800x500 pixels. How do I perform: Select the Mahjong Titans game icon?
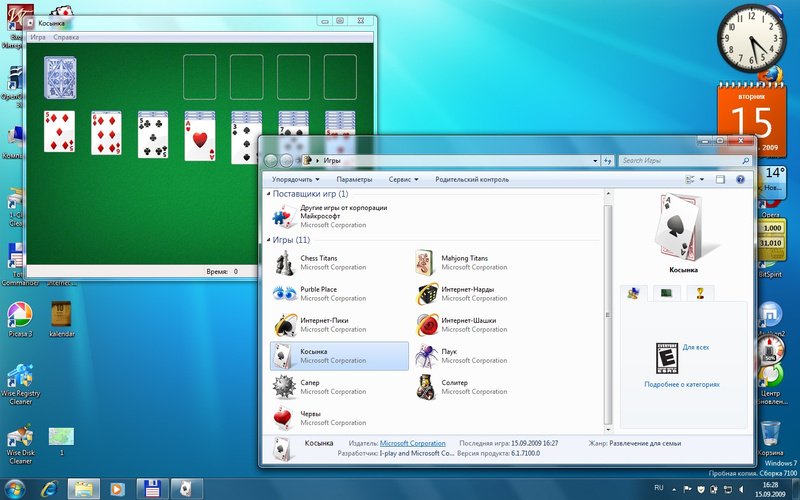click(426, 262)
